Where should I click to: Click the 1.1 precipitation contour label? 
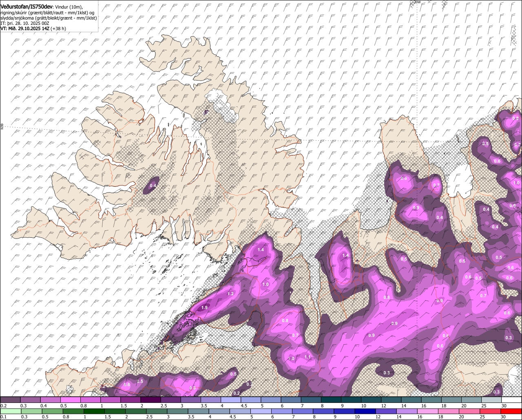click(307, 357)
